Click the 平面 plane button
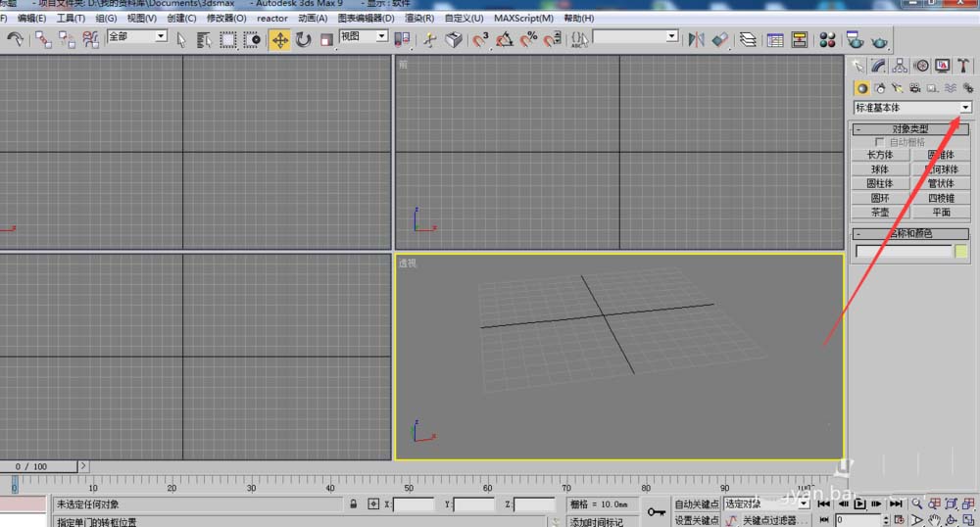Screen dimensions: 980x527 pyautogui.click(x=941, y=213)
